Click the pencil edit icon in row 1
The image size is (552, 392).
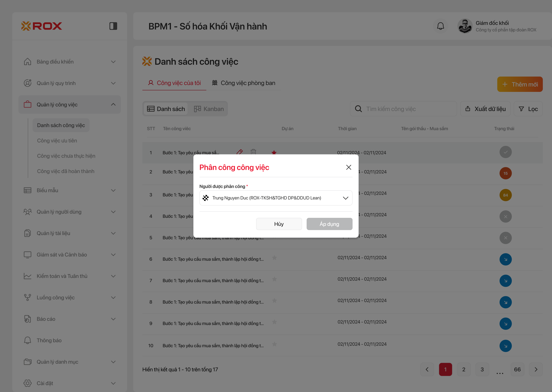pos(239,152)
